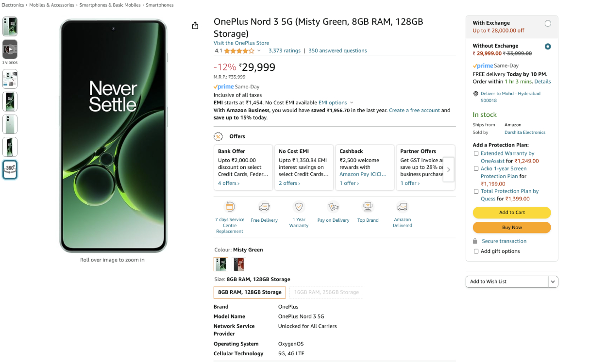Select the Misty Green colour swatch
The height and width of the screenshot is (364, 607).
[220, 264]
